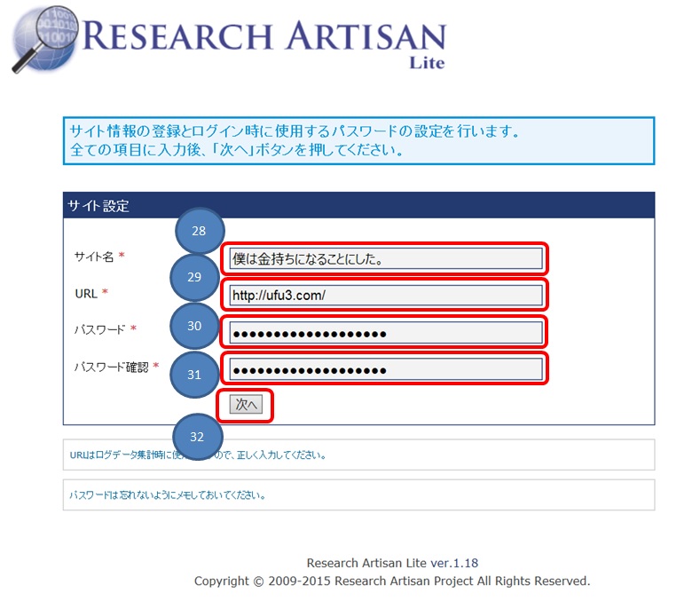Click the note about memoing the password
700x601 pixels.
(169, 494)
